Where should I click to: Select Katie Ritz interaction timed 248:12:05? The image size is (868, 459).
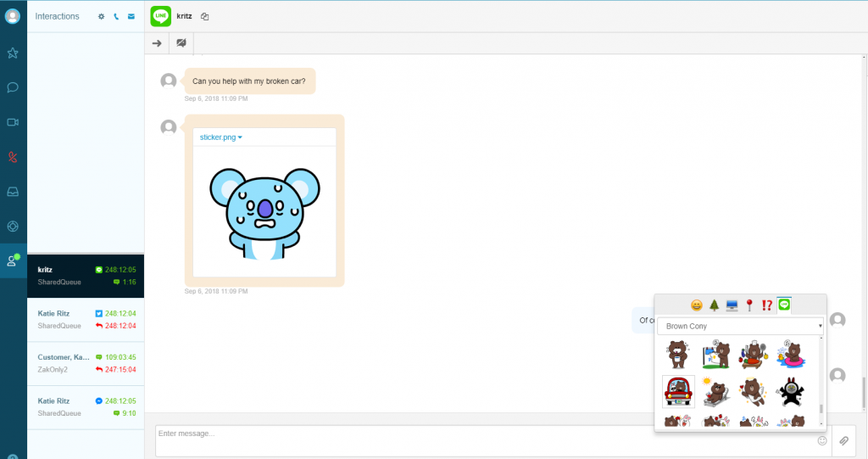pyautogui.click(x=86, y=407)
